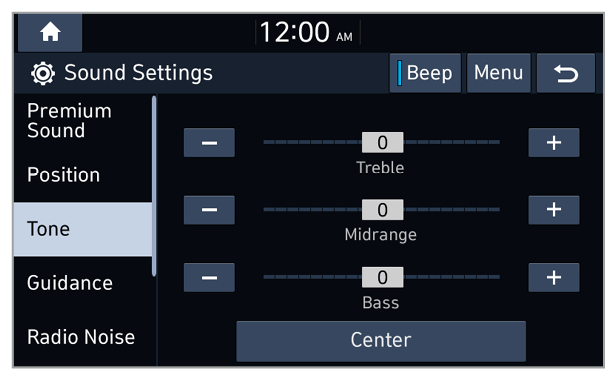Open the Menu button

click(x=499, y=73)
